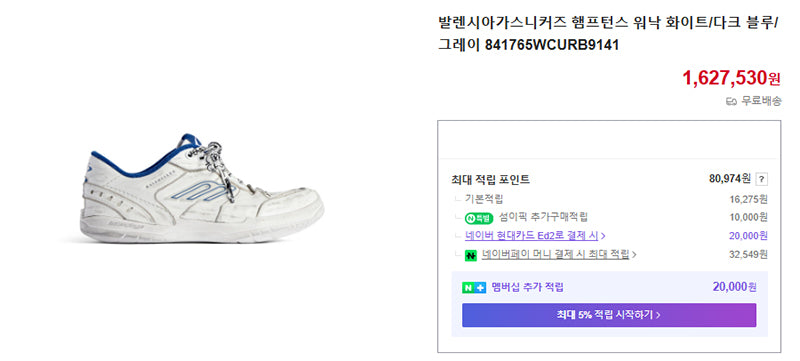Click the N+ membership icon

pyautogui.click(x=474, y=288)
